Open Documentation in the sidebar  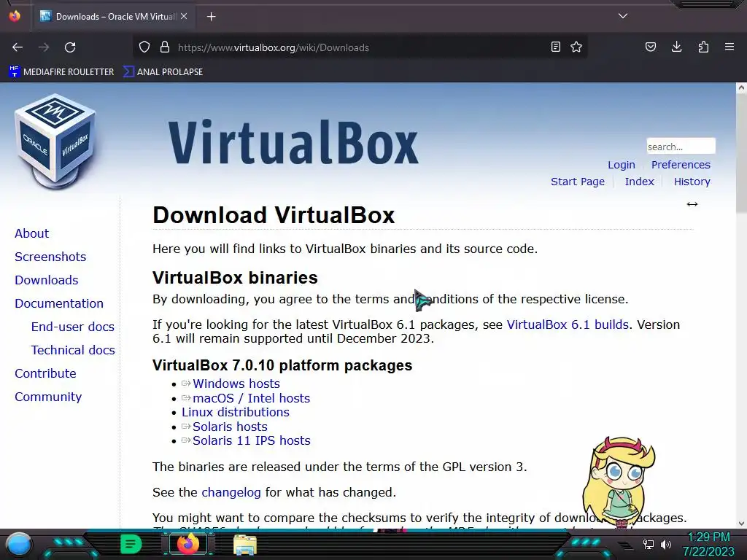pos(59,303)
